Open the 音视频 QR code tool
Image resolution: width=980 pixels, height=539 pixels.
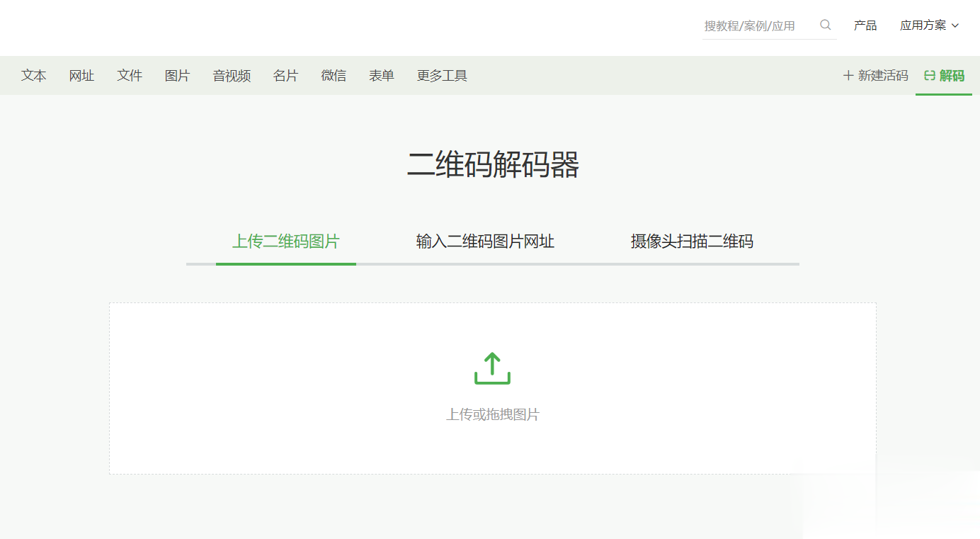pos(232,75)
